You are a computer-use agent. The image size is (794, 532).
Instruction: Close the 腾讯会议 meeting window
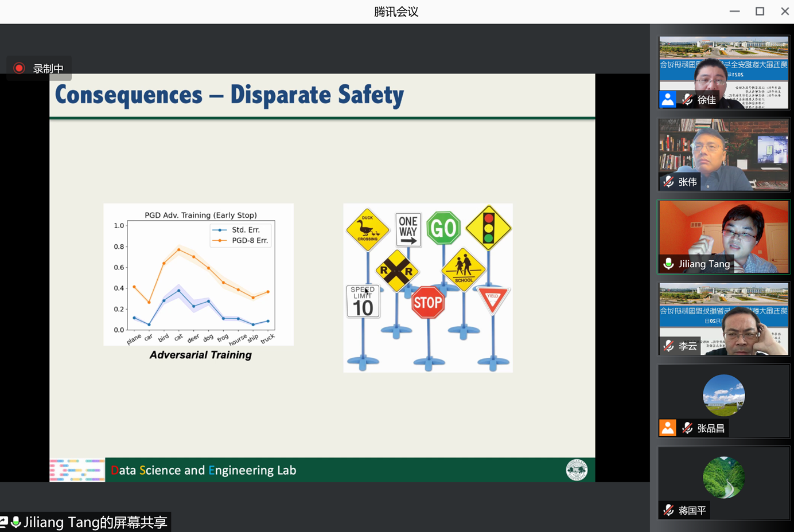pos(784,11)
